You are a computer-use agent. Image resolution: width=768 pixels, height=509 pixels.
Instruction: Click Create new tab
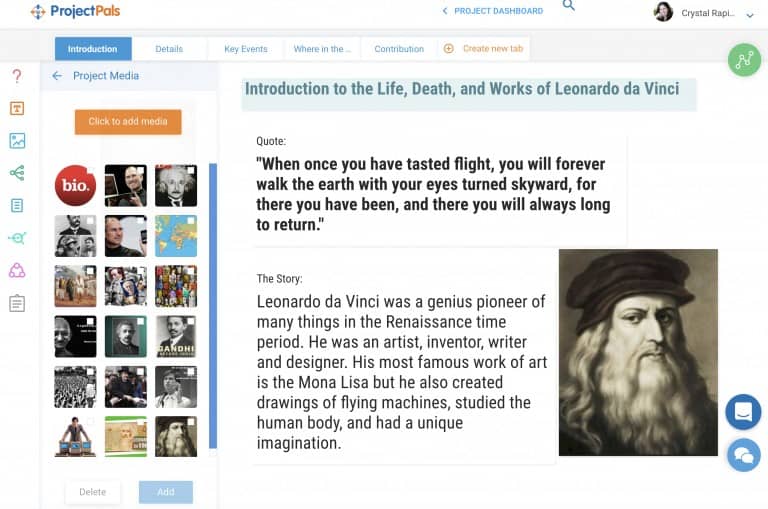point(484,49)
